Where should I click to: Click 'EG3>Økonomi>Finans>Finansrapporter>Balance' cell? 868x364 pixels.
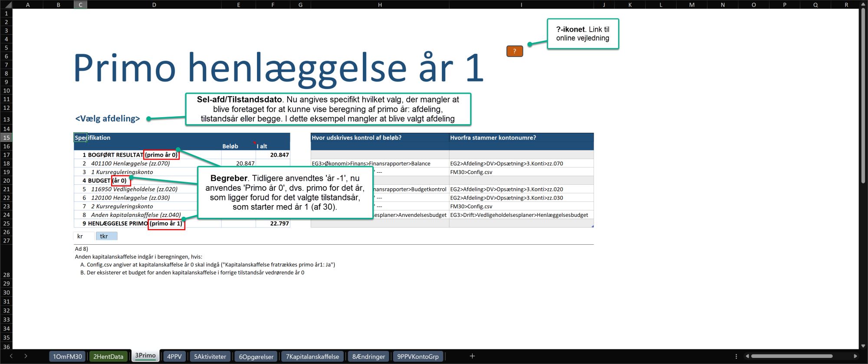(380, 164)
